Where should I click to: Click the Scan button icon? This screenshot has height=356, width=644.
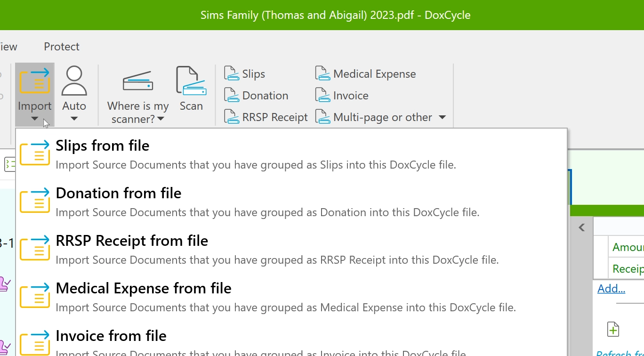click(x=191, y=81)
